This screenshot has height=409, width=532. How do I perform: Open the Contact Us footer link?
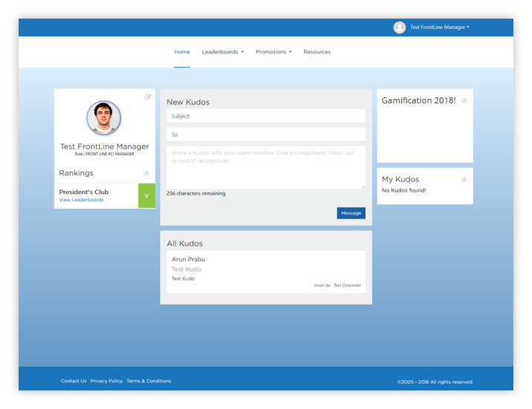tap(74, 381)
